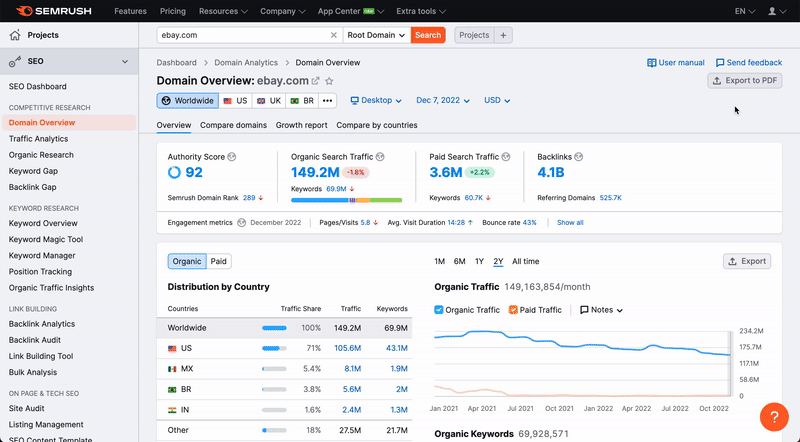Switch to Organic toggle
The image size is (800, 442).
click(187, 261)
